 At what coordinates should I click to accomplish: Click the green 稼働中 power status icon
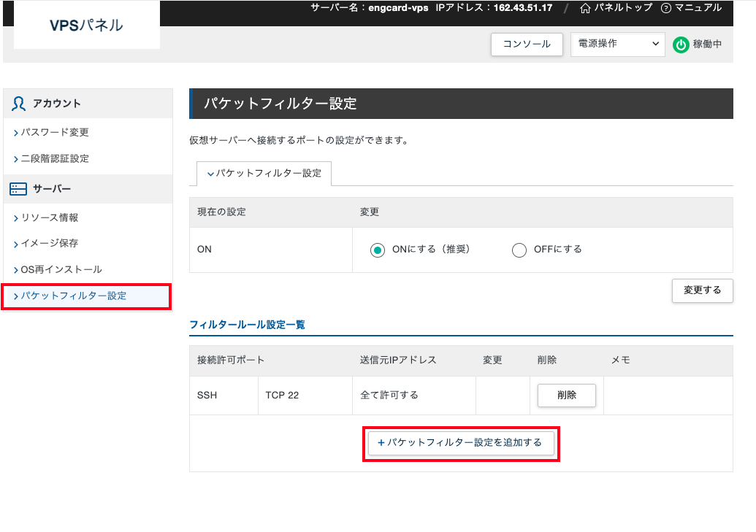point(680,45)
